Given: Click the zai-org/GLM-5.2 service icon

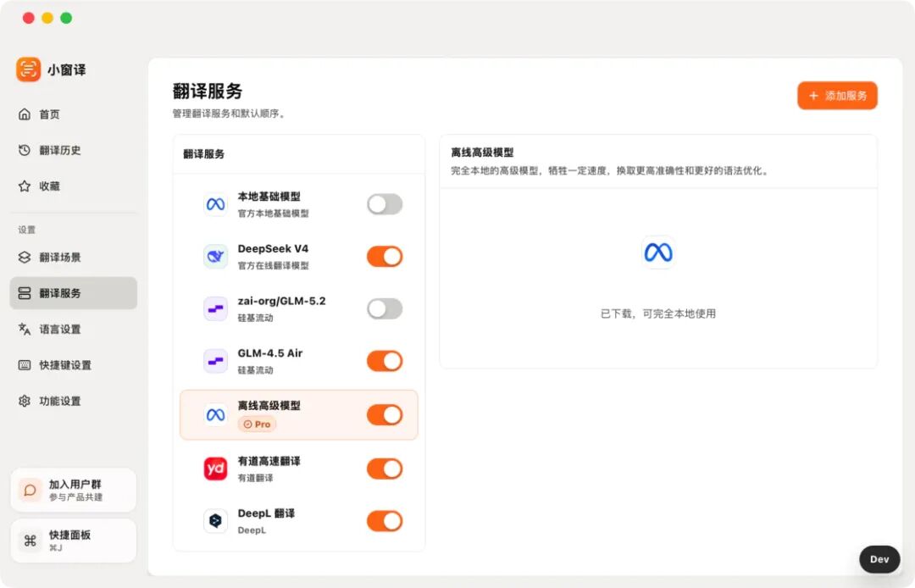Looking at the screenshot, I should coord(215,308).
